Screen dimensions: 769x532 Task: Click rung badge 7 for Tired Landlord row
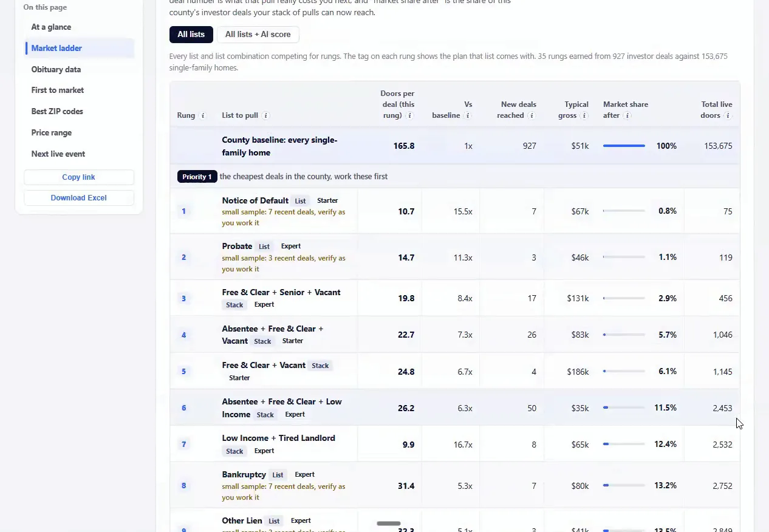183,445
